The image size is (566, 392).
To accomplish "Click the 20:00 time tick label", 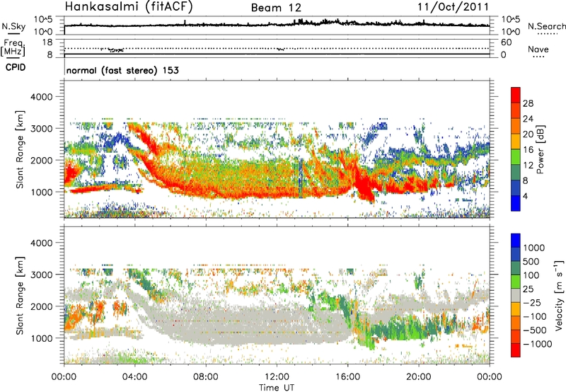I will 419,377.
